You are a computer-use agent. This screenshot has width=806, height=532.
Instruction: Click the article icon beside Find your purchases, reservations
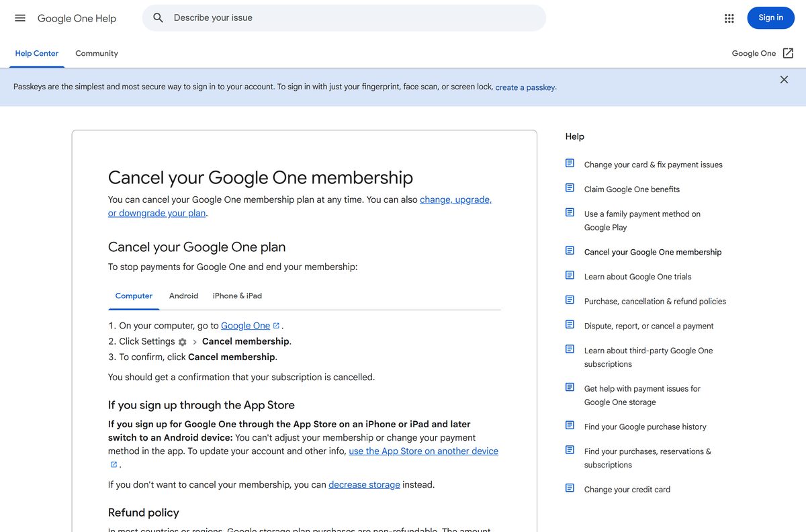pos(570,450)
